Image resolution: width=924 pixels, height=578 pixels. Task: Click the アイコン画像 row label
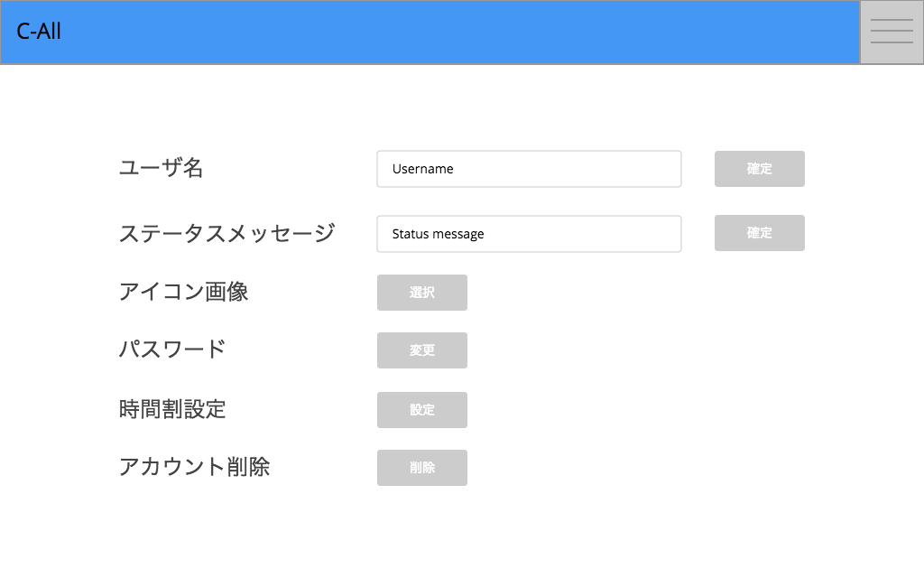[x=186, y=291]
